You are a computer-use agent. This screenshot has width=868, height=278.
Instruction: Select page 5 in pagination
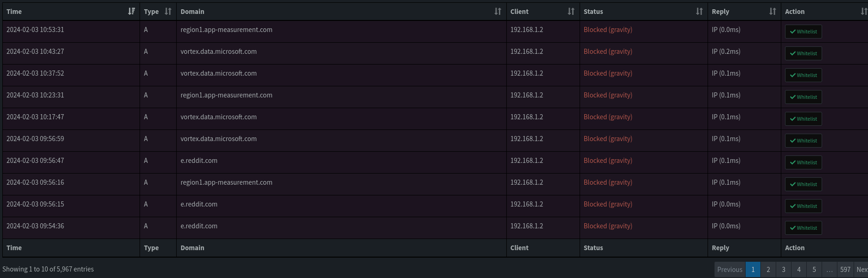[x=814, y=270]
